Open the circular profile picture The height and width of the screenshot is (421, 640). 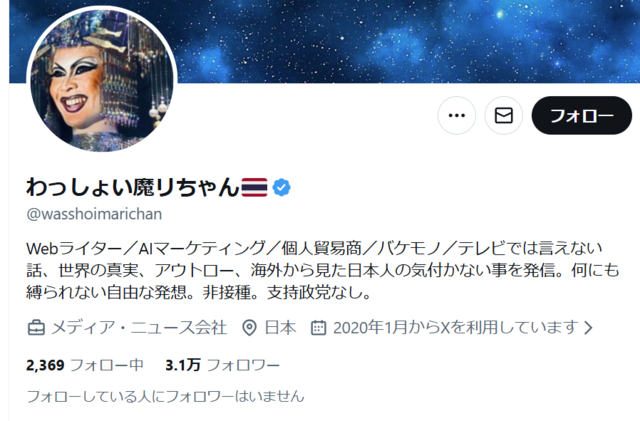click(102, 80)
